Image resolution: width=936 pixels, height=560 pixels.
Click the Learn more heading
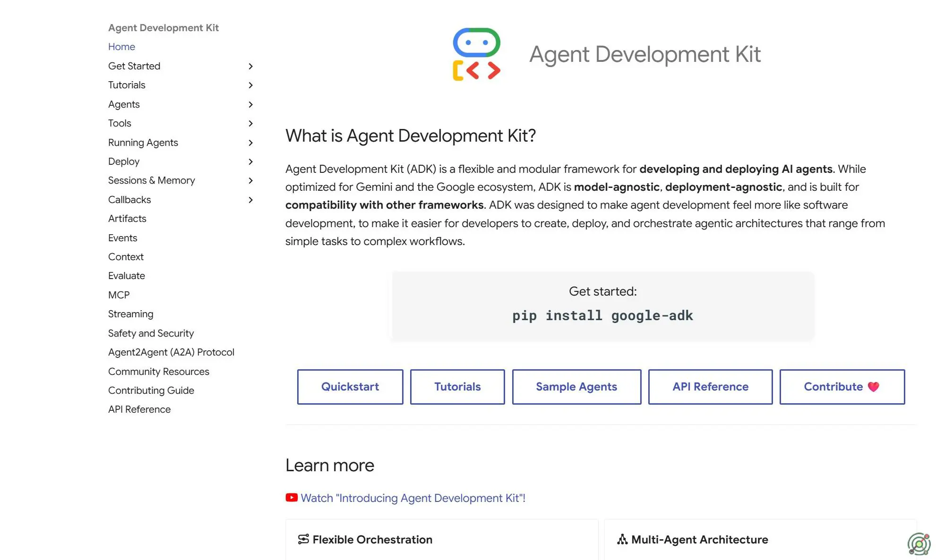click(330, 466)
